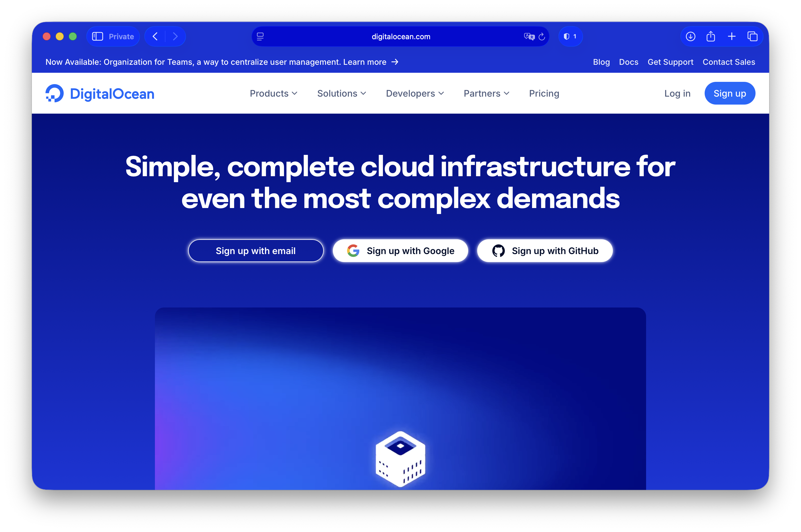The width and height of the screenshot is (801, 532).
Task: Expand the Products dropdown
Action: (x=273, y=93)
